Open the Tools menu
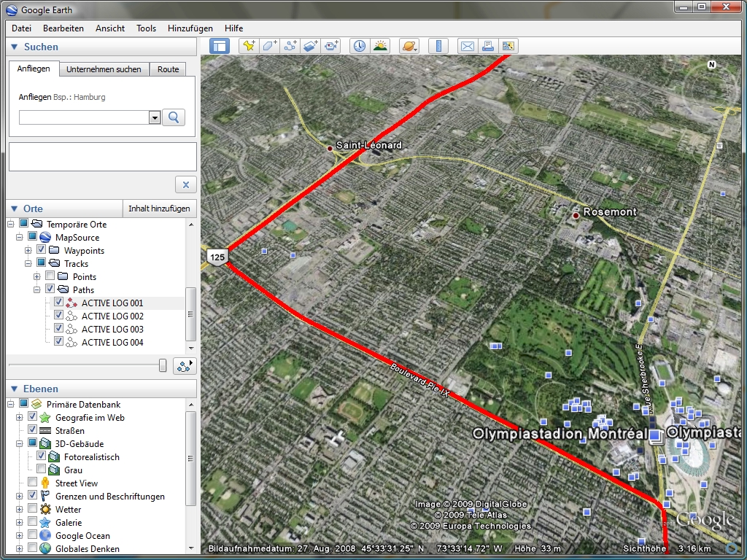Viewport: 747px width, 560px height. click(x=146, y=28)
